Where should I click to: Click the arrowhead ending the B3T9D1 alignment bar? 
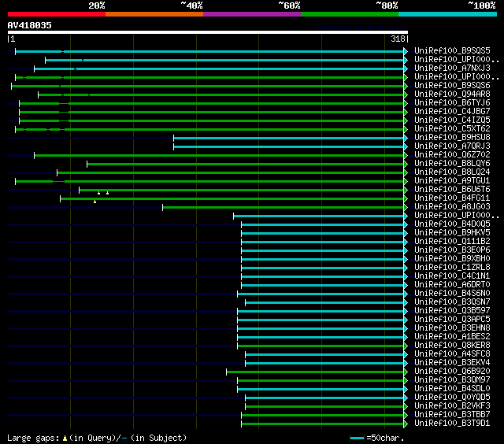pyautogui.click(x=406, y=424)
